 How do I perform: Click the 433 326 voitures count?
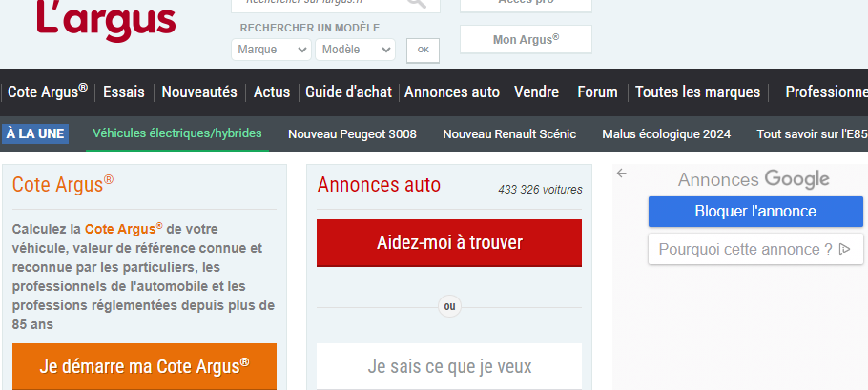click(x=540, y=190)
